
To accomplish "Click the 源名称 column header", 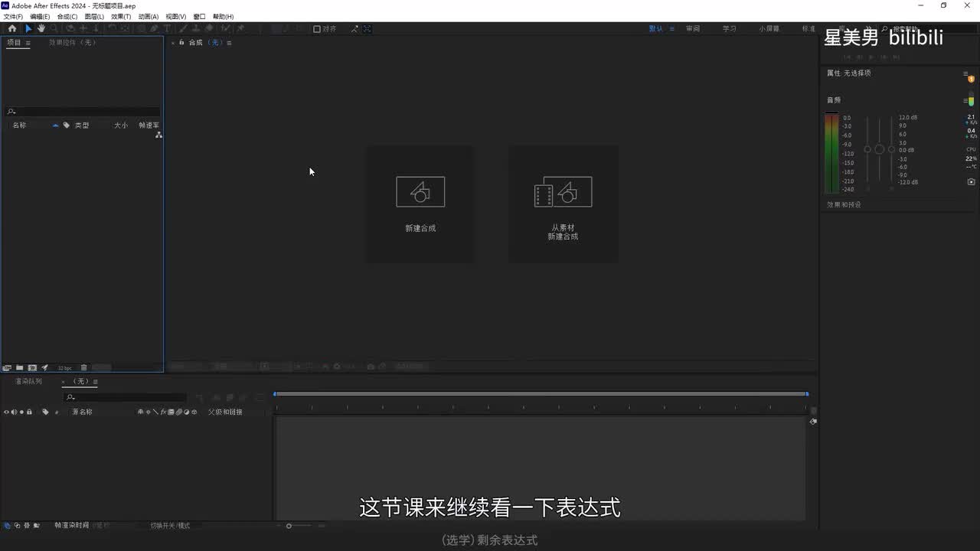I will (82, 412).
